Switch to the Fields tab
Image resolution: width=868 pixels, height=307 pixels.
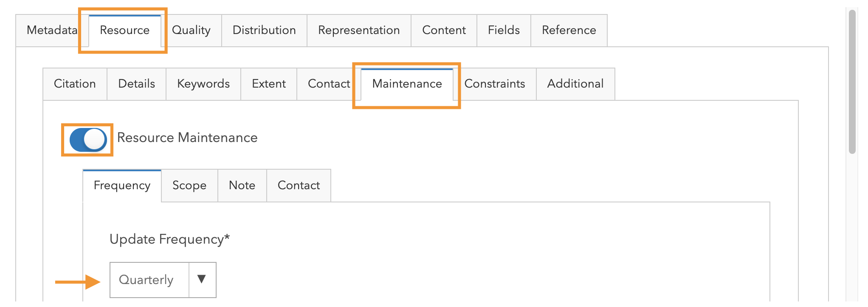(503, 30)
